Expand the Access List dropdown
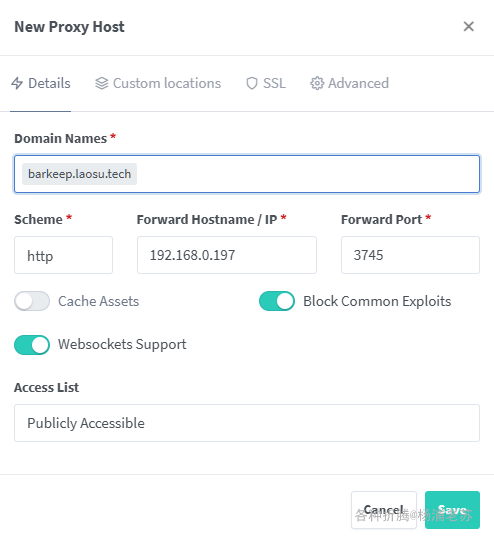 click(x=247, y=423)
